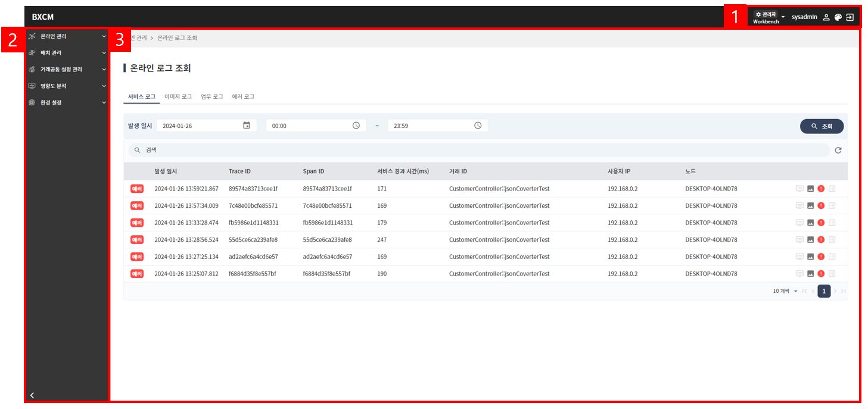Click the 검색 search input field
The height and width of the screenshot is (409, 868).
(x=477, y=150)
